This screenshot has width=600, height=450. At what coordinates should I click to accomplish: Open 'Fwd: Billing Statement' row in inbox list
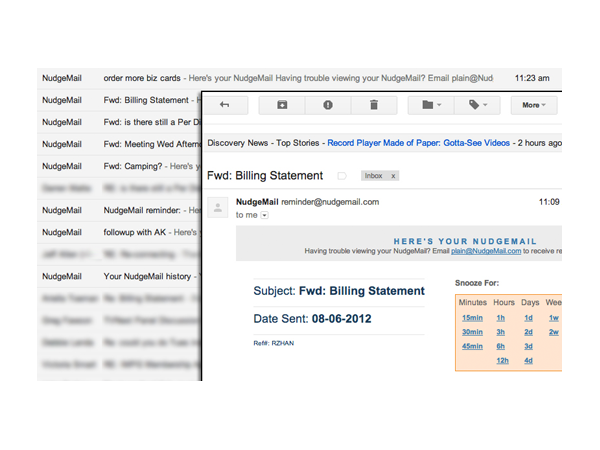119,100
